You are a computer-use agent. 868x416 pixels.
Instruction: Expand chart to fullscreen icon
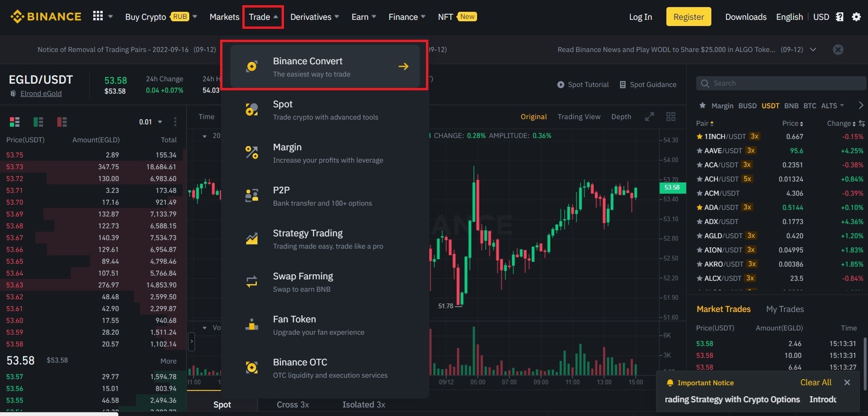pos(649,117)
